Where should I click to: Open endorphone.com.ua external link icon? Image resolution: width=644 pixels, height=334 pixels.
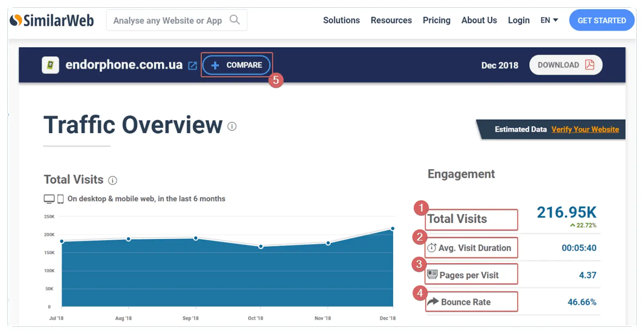click(x=192, y=66)
